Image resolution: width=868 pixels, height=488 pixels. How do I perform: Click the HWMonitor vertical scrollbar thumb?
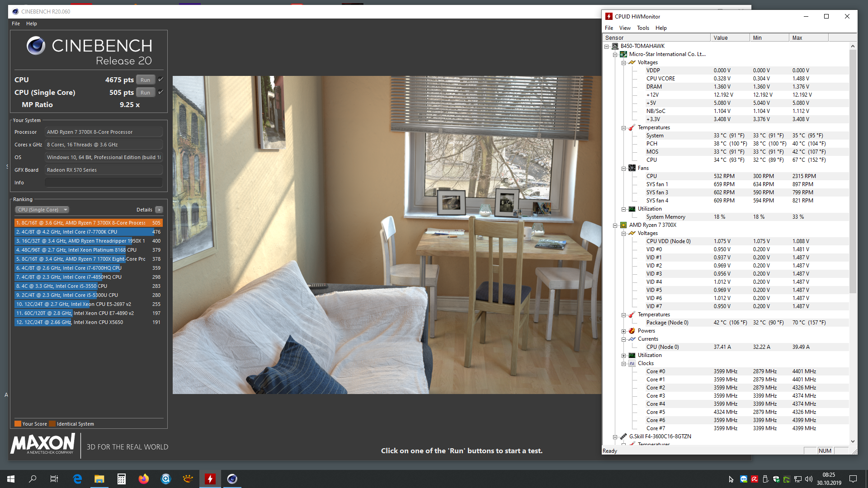click(853, 172)
